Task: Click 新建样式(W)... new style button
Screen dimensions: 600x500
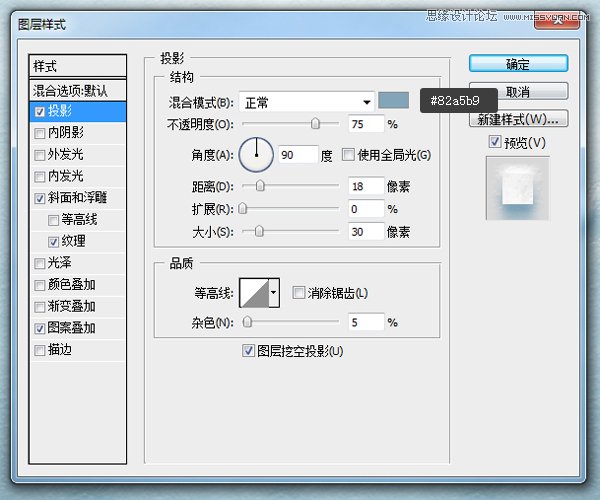Action: click(518, 119)
